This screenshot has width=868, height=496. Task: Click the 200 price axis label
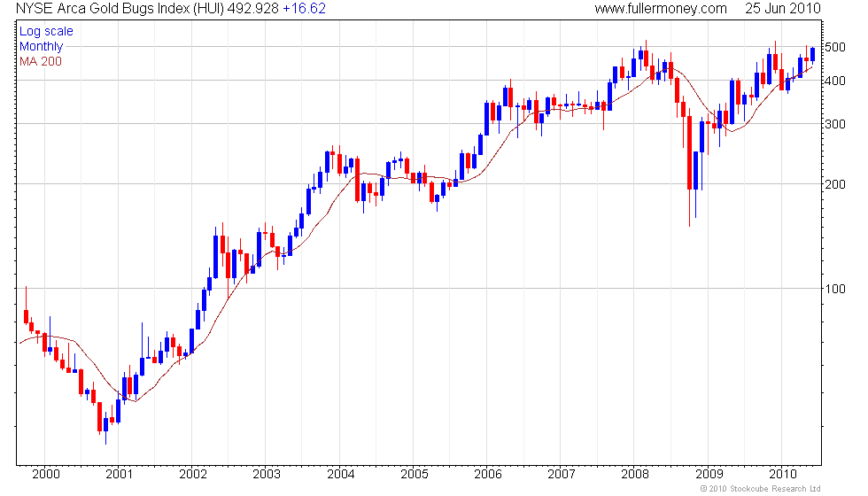click(834, 184)
